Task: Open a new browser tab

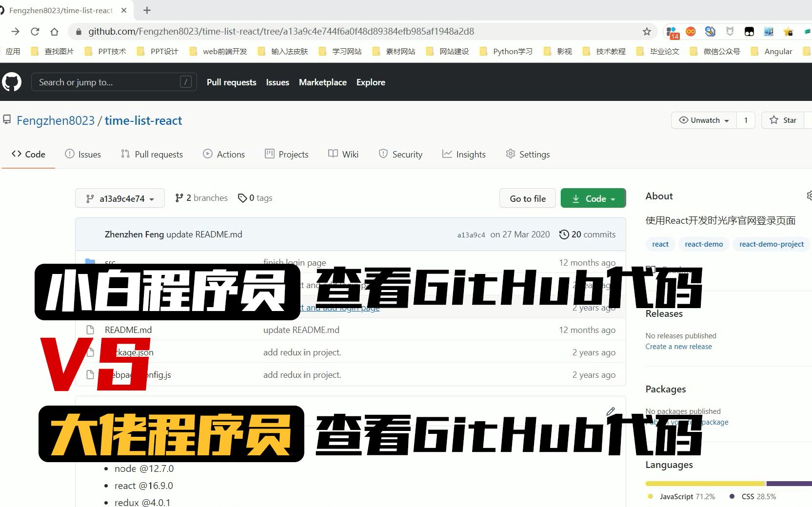Action: coord(147,10)
